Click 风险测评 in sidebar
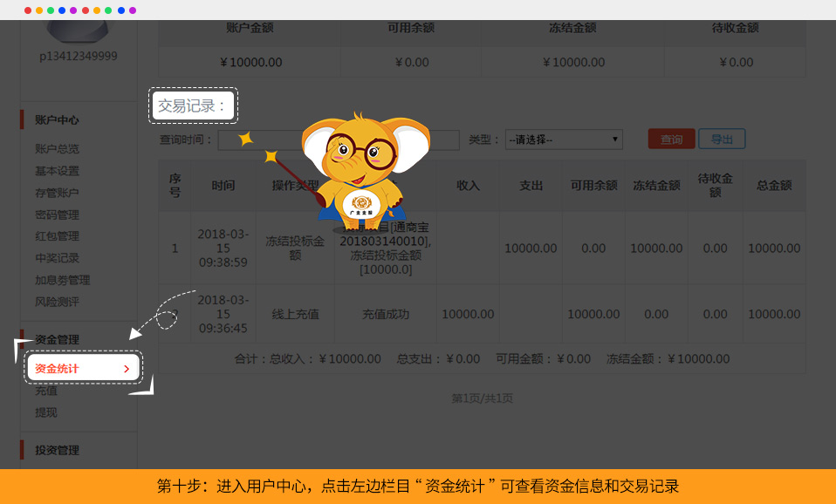 (57, 302)
